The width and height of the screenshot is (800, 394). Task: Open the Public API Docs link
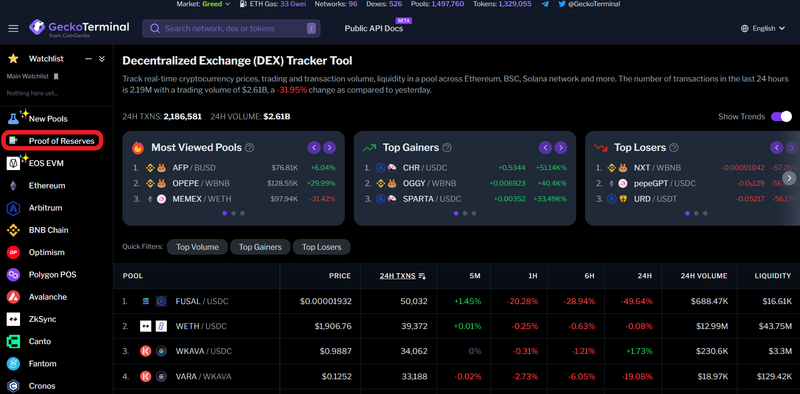point(374,29)
